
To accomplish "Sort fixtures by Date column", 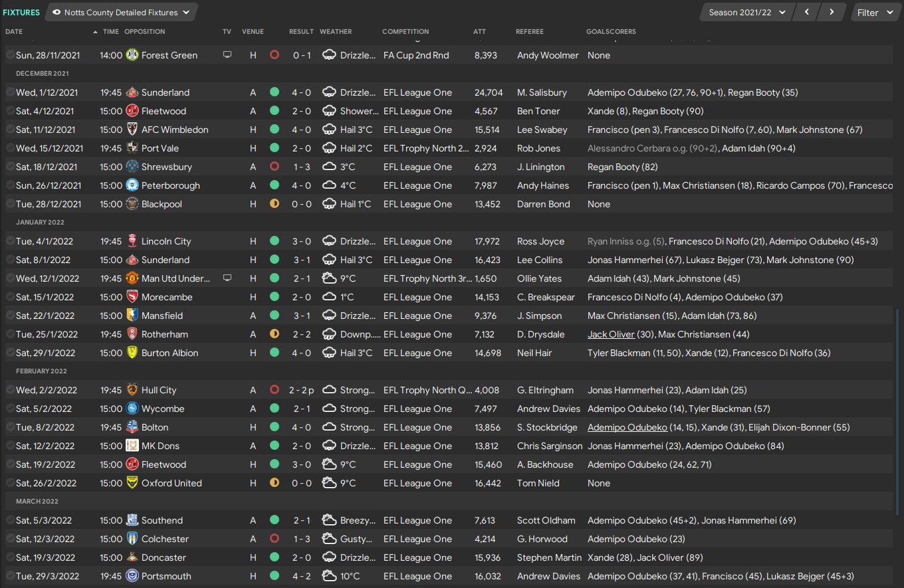I will 14,31.
